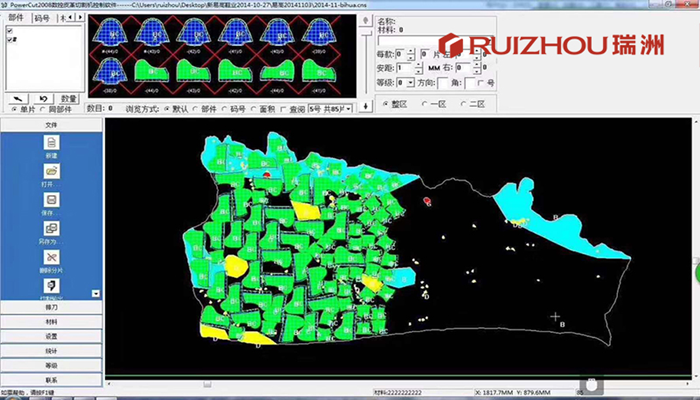
Task: Select the 二区 zone radio button
Action: (x=463, y=104)
